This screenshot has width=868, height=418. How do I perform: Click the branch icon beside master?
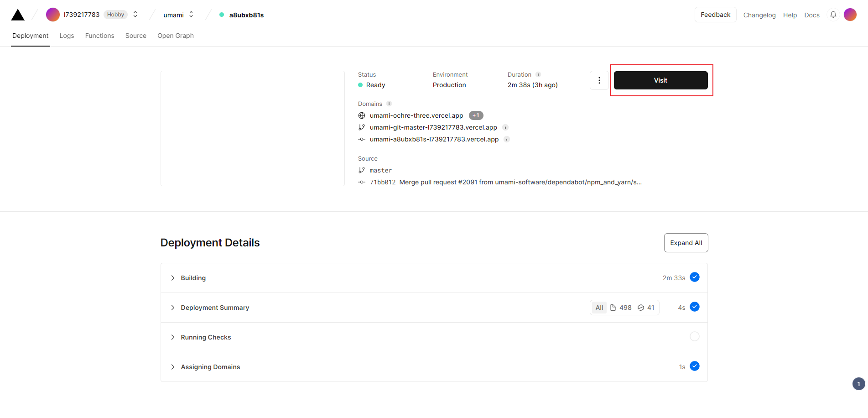tap(362, 170)
